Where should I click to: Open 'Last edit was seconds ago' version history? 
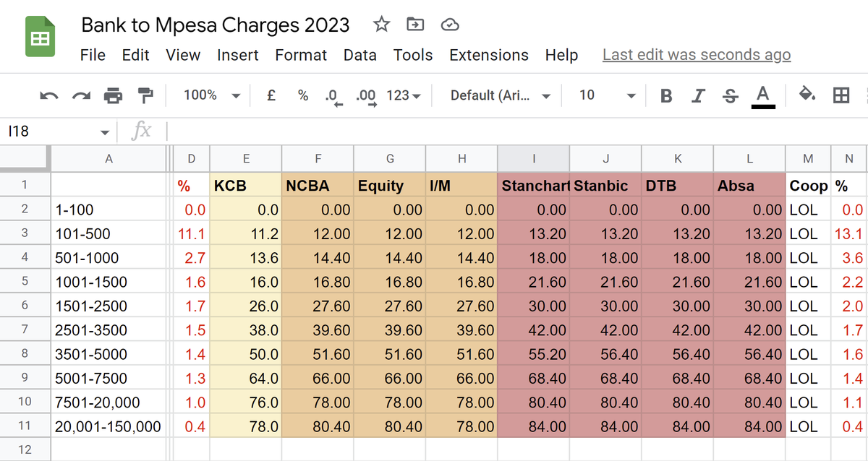click(697, 55)
